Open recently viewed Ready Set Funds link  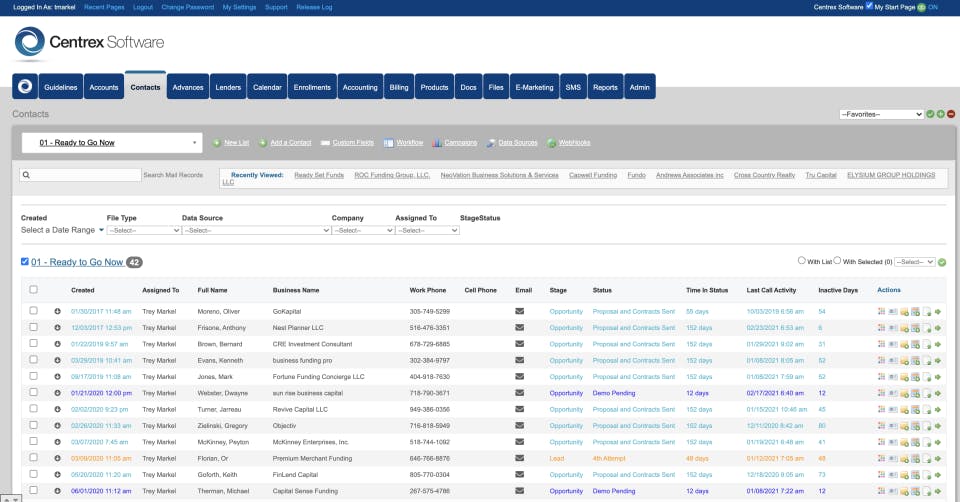point(318,175)
